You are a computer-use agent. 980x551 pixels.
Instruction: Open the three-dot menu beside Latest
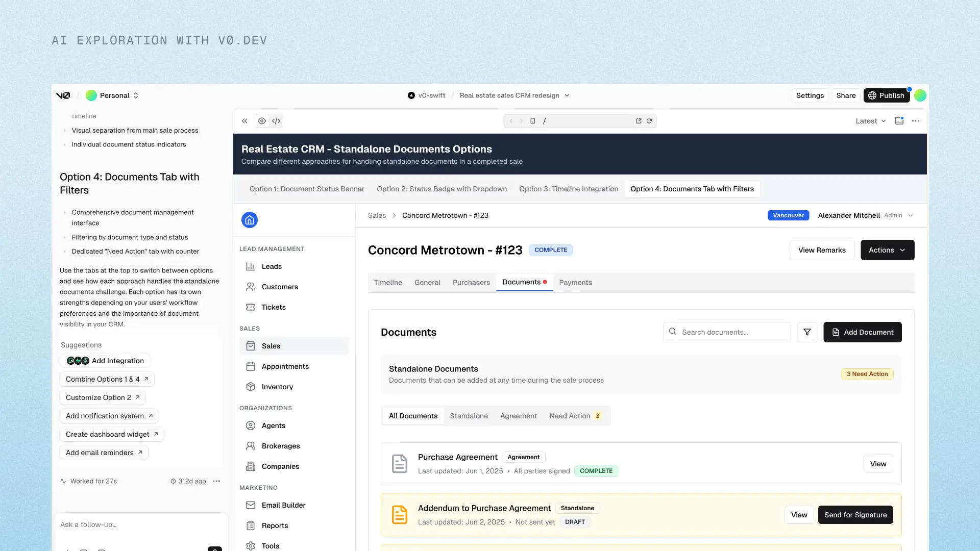point(916,121)
